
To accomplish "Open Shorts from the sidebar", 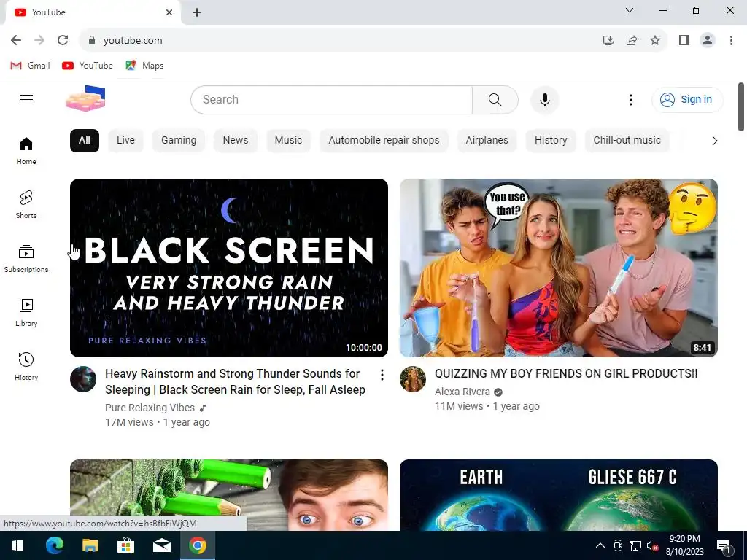I will 26,205.
